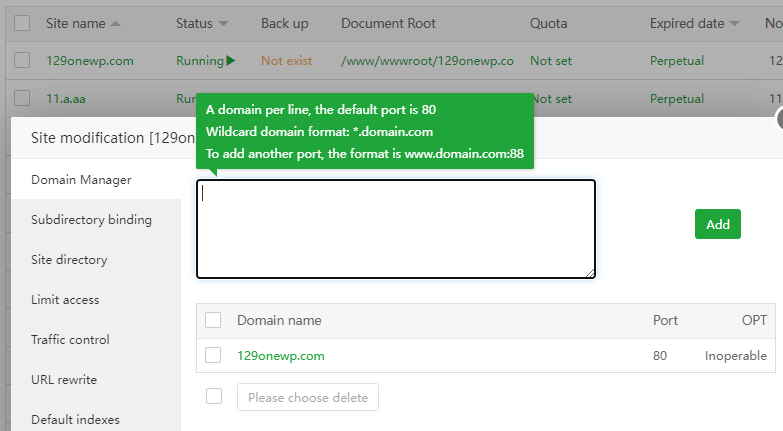Expand the Expired date sort arrow

coord(735,23)
